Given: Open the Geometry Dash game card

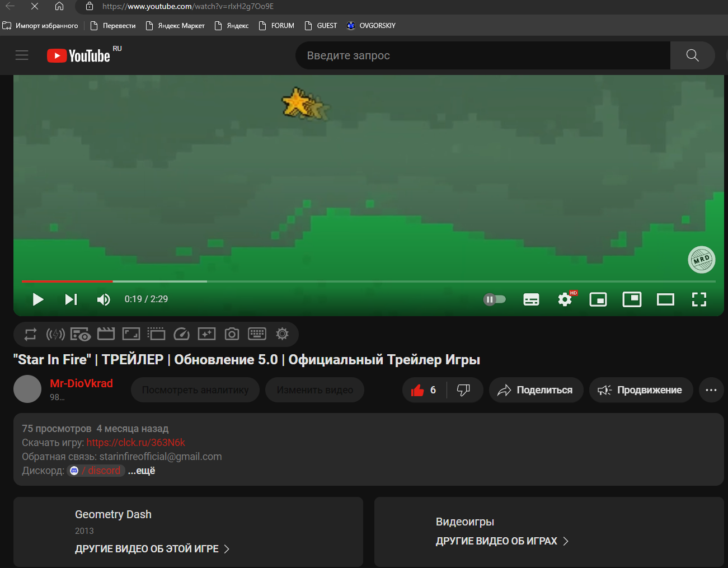Looking at the screenshot, I should (188, 532).
